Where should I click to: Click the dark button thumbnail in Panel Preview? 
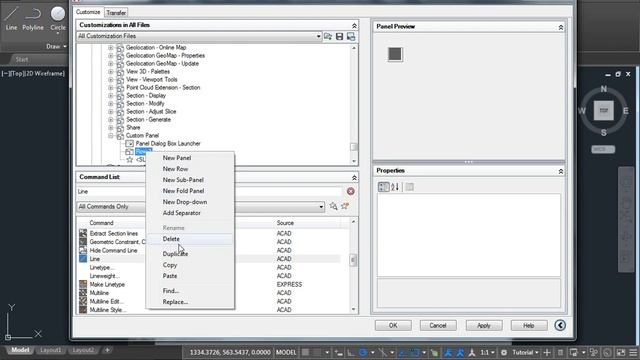pyautogui.click(x=395, y=54)
